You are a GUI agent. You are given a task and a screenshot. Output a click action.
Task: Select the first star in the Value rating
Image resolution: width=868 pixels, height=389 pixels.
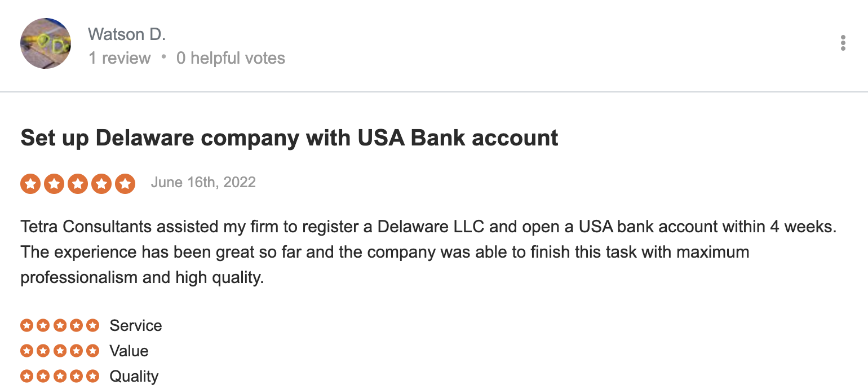click(26, 351)
